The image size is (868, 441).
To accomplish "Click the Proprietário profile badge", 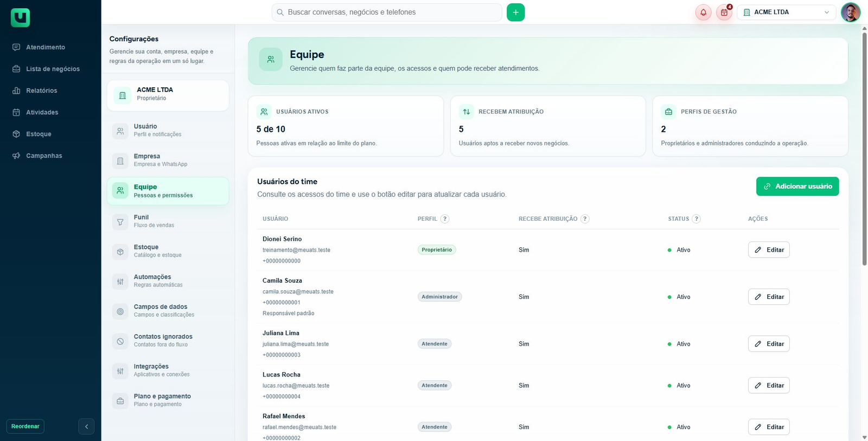I will click(x=437, y=250).
